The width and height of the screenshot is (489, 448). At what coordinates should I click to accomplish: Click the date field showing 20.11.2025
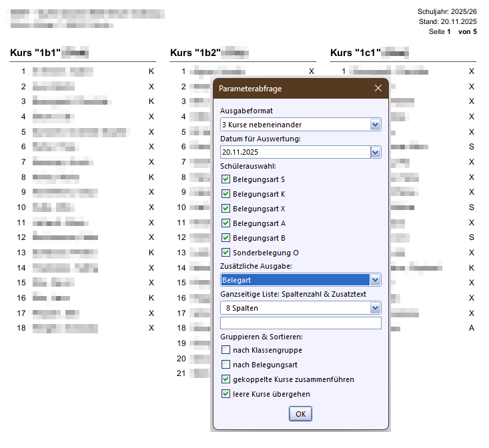pos(295,153)
